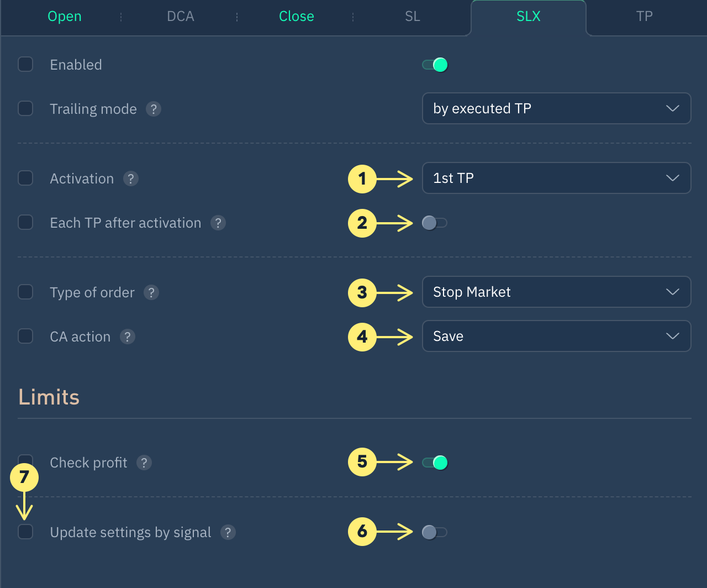Turn on Each TP after activation toggle
Image resolution: width=707 pixels, height=588 pixels.
[x=435, y=223]
